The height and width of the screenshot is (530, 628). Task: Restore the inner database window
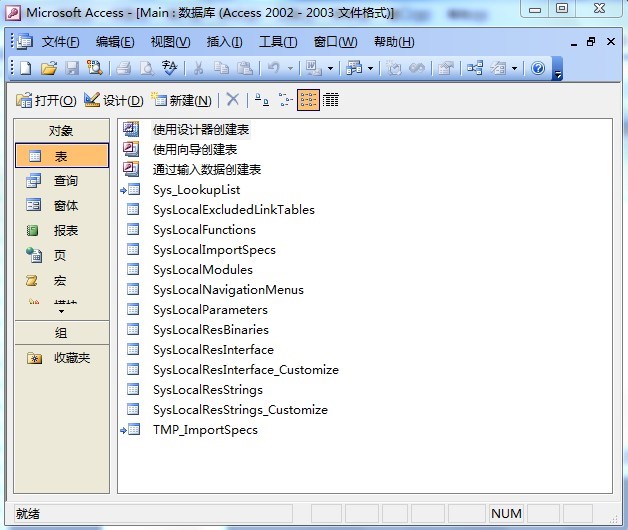click(x=591, y=42)
